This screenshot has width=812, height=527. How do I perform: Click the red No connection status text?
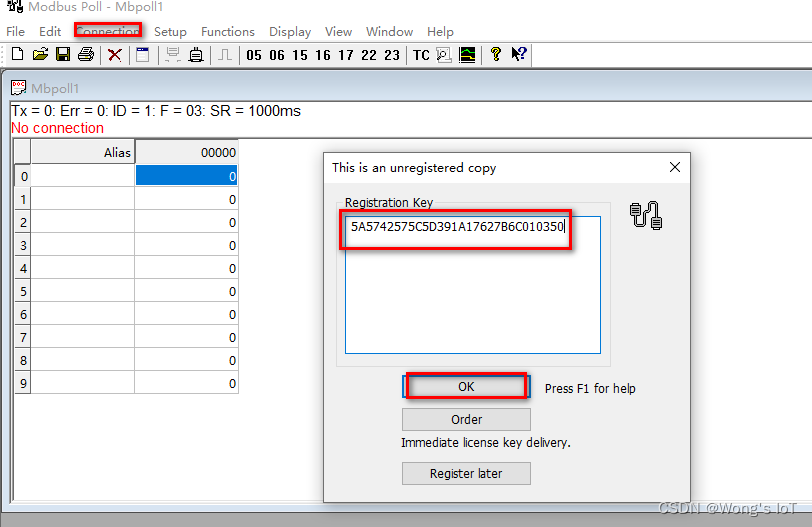point(57,128)
